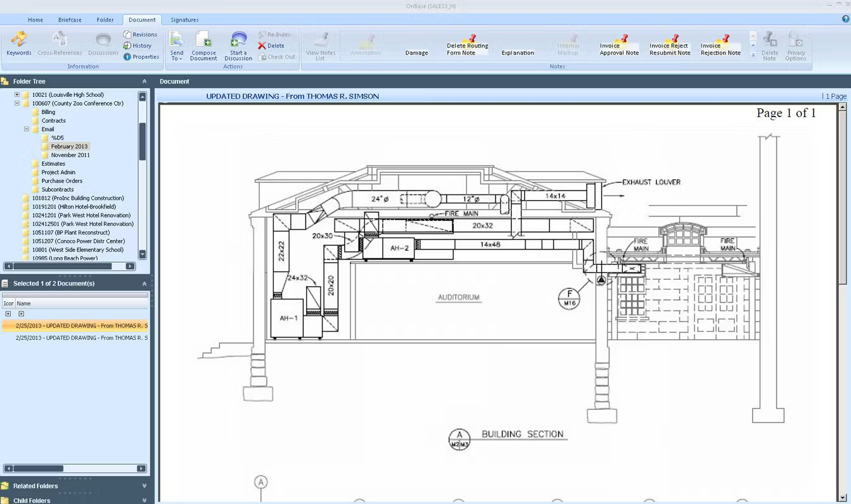This screenshot has width=851, height=504.
Task: Click the Compose Document icon
Action: pyautogui.click(x=203, y=43)
